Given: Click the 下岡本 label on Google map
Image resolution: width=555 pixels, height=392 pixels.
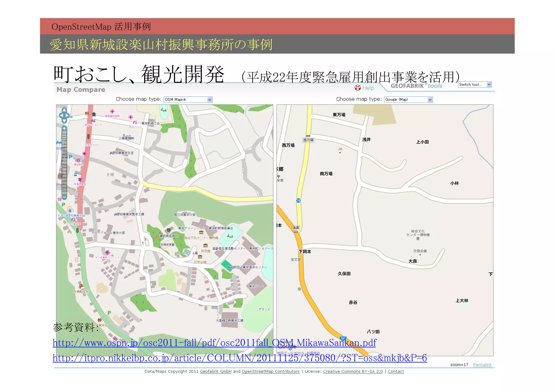Looking at the screenshot, I should 305,252.
